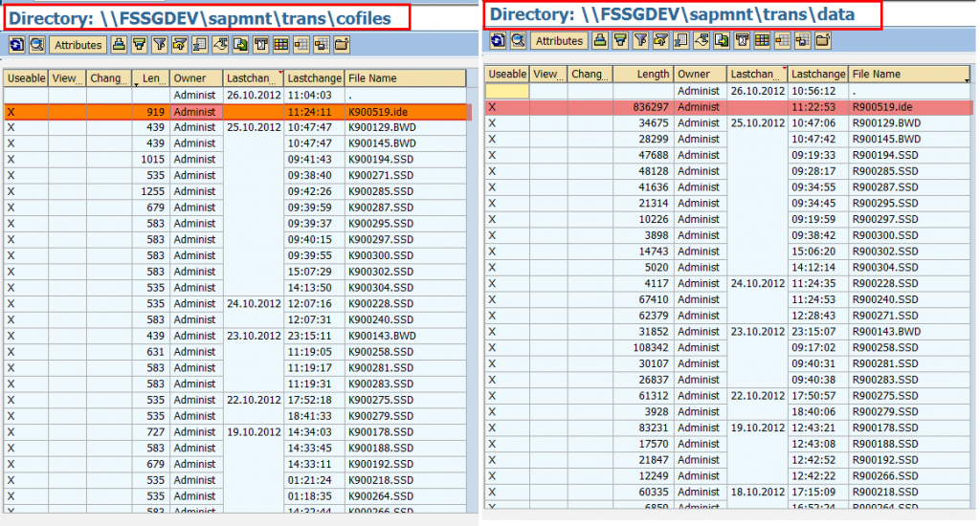
Task: Click the funnel-with-arrow icon in cofiles toolbar
Action: pyautogui.click(x=180, y=44)
